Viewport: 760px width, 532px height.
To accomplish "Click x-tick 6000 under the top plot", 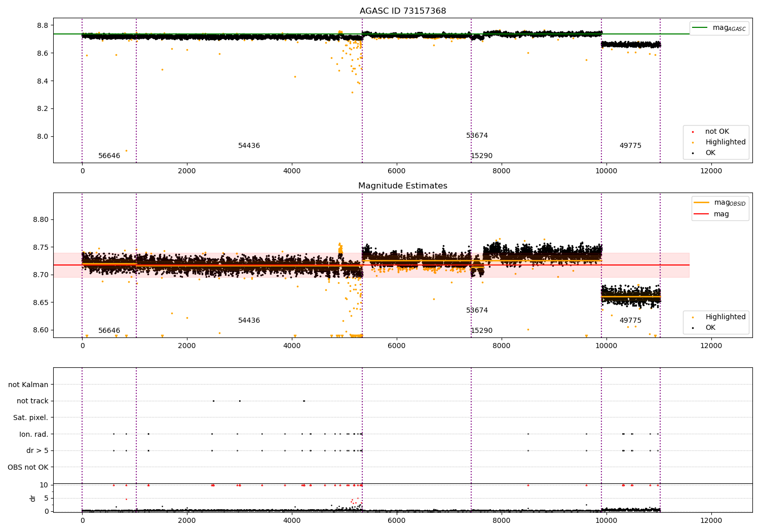I will coord(397,171).
